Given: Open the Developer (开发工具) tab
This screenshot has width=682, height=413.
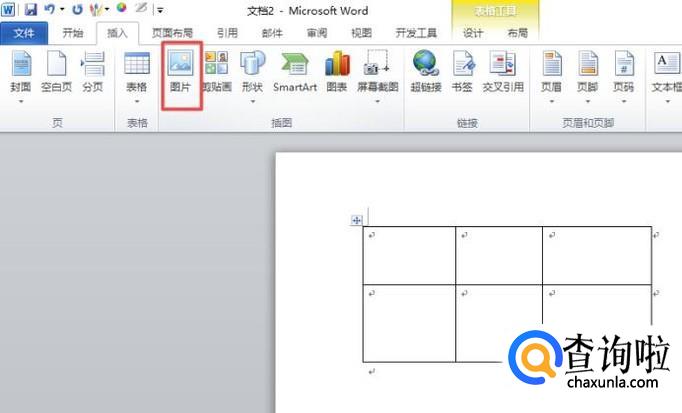Looking at the screenshot, I should 416,33.
